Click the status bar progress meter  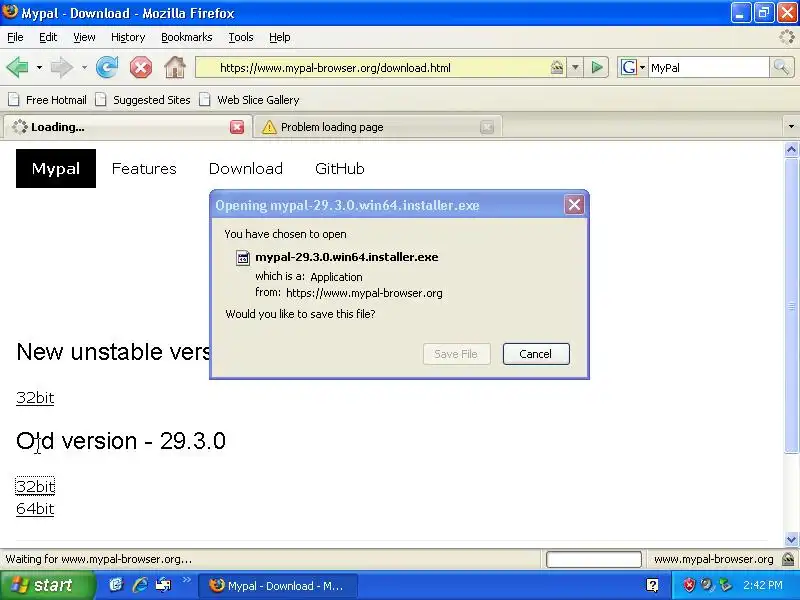pyautogui.click(x=593, y=559)
